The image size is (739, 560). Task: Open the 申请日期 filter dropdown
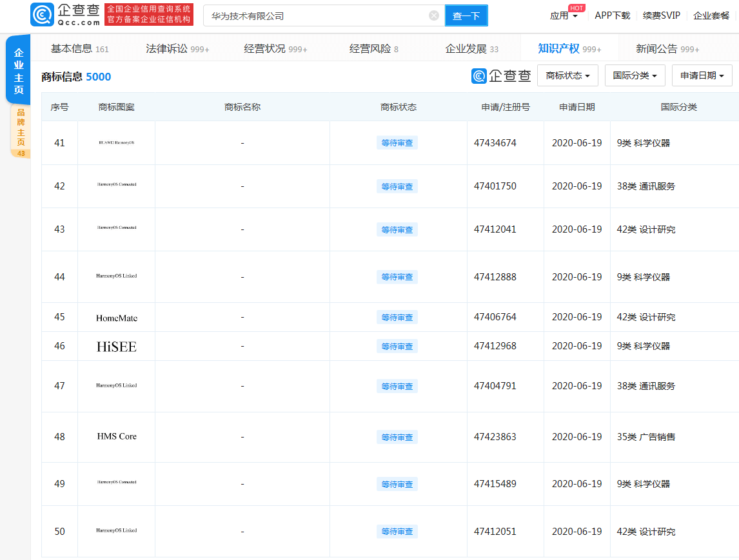[703, 75]
